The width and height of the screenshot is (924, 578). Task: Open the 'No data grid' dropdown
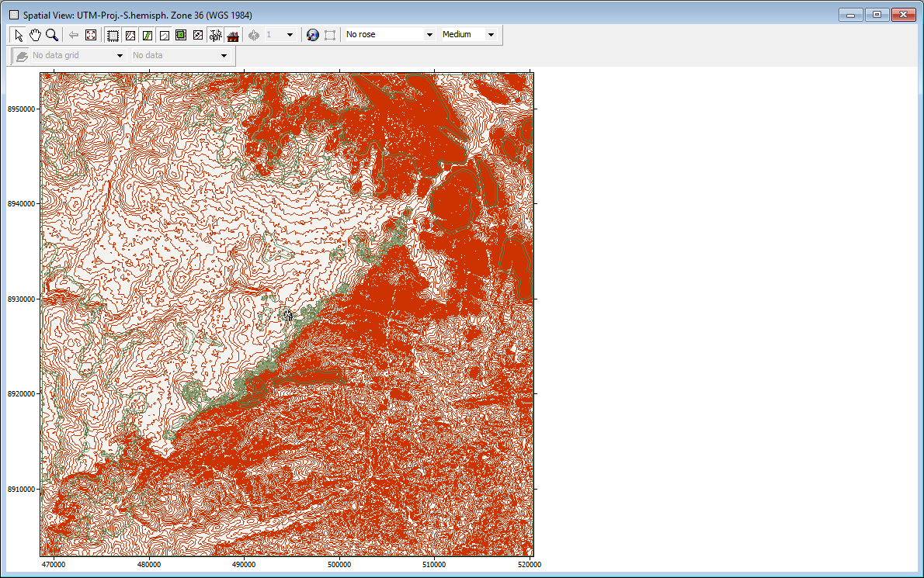point(120,56)
